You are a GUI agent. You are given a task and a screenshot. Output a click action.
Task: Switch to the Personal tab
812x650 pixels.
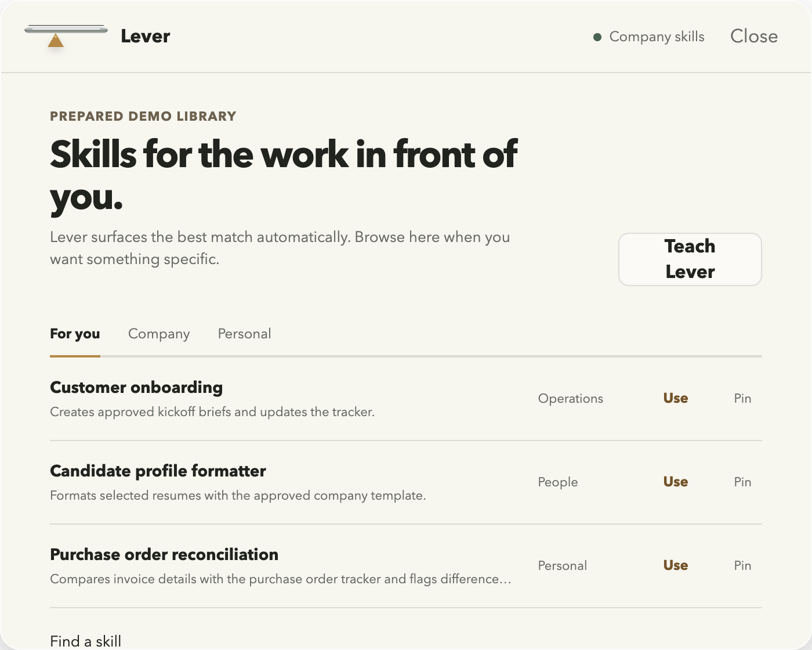pos(244,334)
